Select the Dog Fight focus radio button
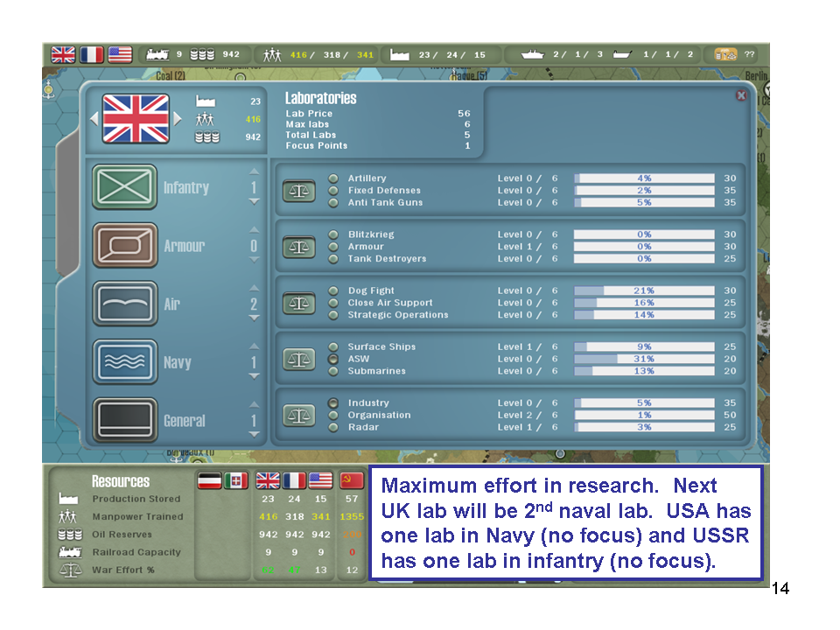The image size is (840, 630). tap(333, 290)
